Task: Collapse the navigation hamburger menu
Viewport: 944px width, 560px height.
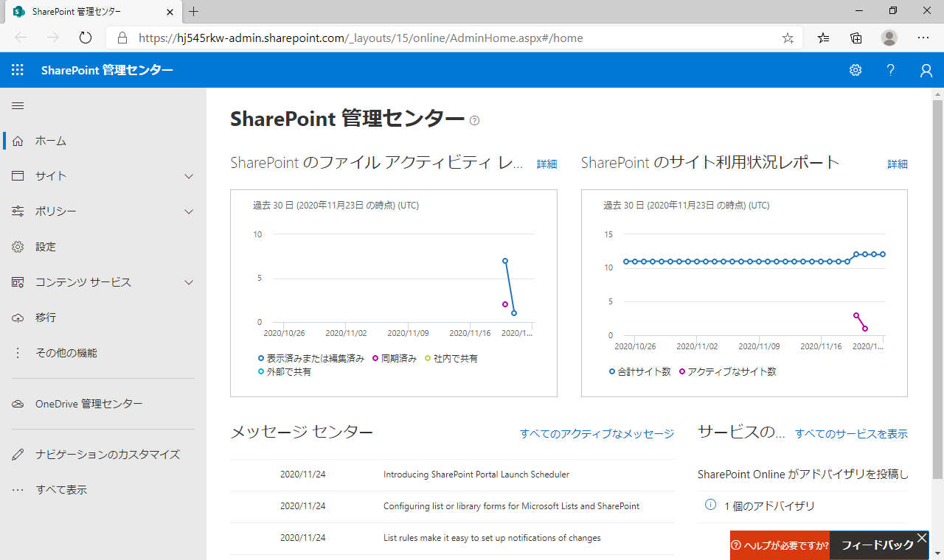Action: [x=18, y=106]
